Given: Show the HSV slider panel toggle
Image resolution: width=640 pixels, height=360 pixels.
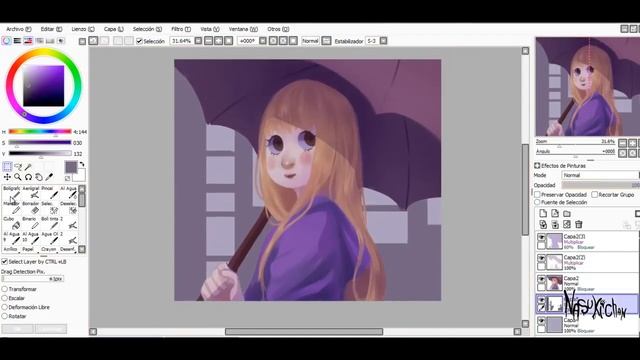Looking at the screenshot, I should 28,41.
